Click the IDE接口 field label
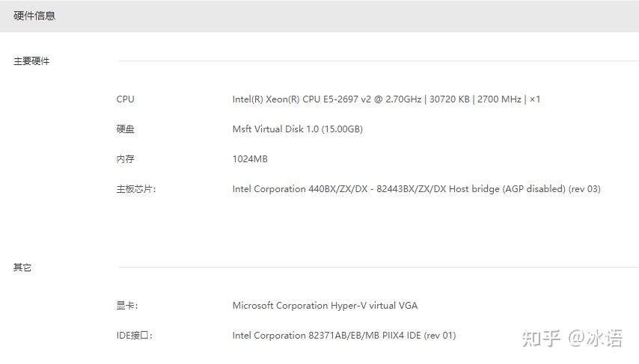The image size is (639, 364). pos(134,336)
